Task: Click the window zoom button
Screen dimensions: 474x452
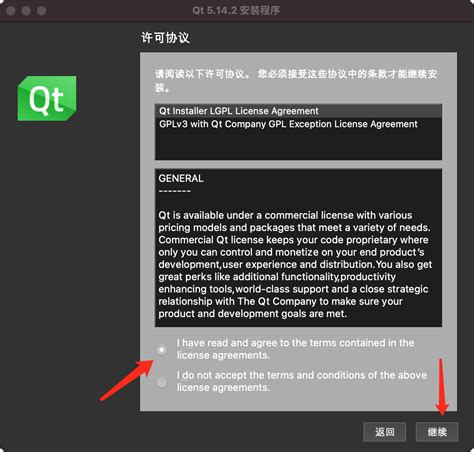Action: click(x=41, y=11)
